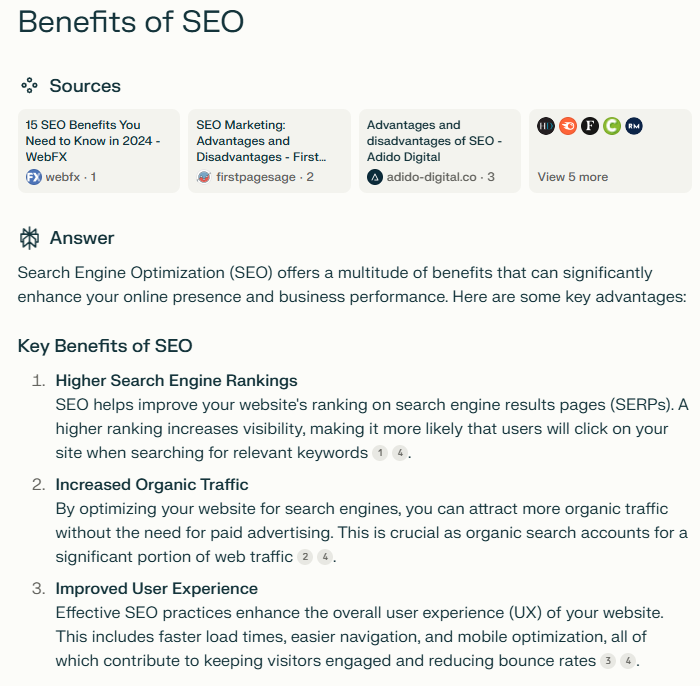
Task: Click the dark blue RM source icon
Action: click(x=634, y=126)
